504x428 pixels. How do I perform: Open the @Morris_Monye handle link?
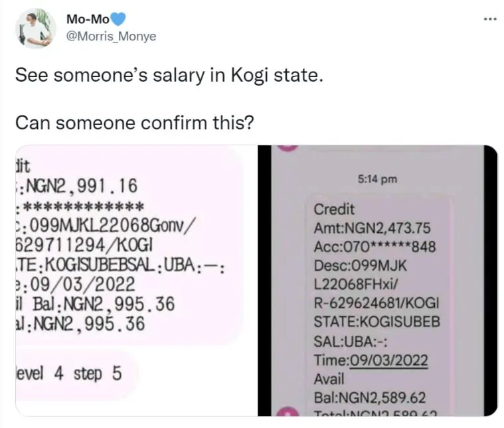[x=112, y=36]
